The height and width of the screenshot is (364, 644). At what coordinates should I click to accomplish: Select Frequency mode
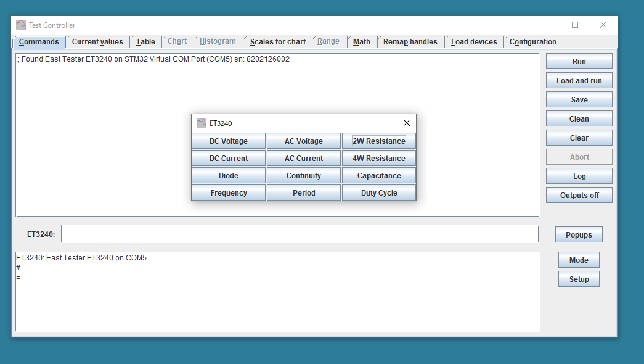tap(229, 193)
